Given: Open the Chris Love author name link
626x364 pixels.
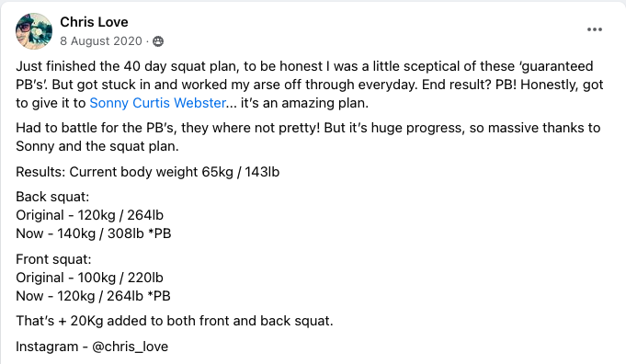Looking at the screenshot, I should (x=94, y=22).
